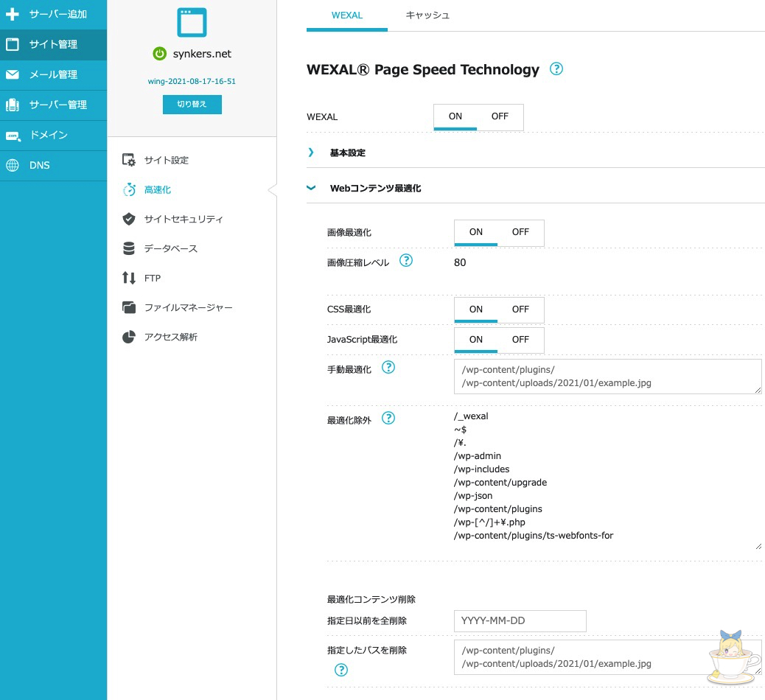
Task: Switch CSS最適化 to OFF
Action: coord(520,309)
